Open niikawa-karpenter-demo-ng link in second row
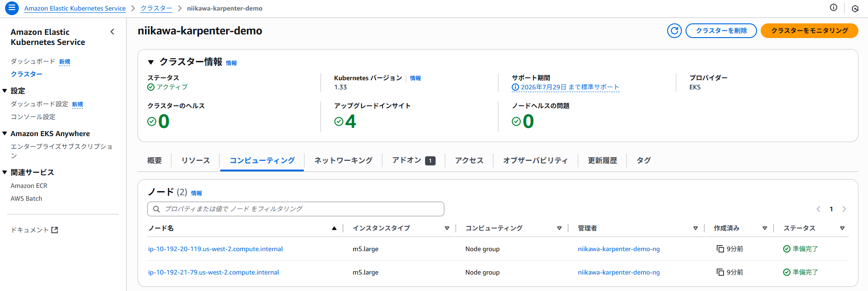868x291 pixels. [619, 272]
